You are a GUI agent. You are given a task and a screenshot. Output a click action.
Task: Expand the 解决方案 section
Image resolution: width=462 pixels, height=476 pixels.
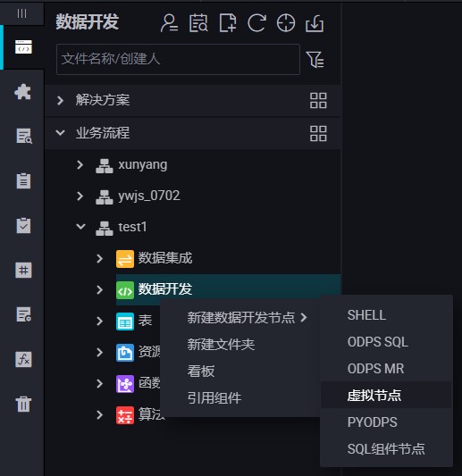60,101
